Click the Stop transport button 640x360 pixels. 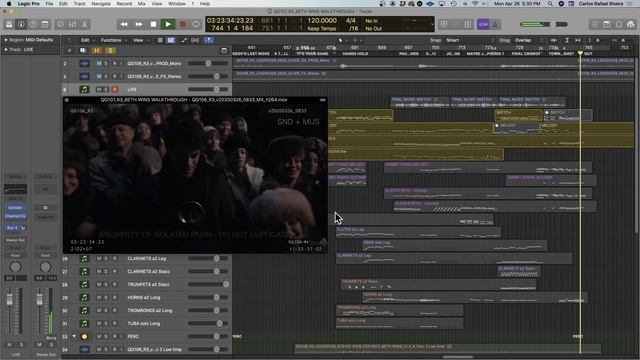[153, 24]
